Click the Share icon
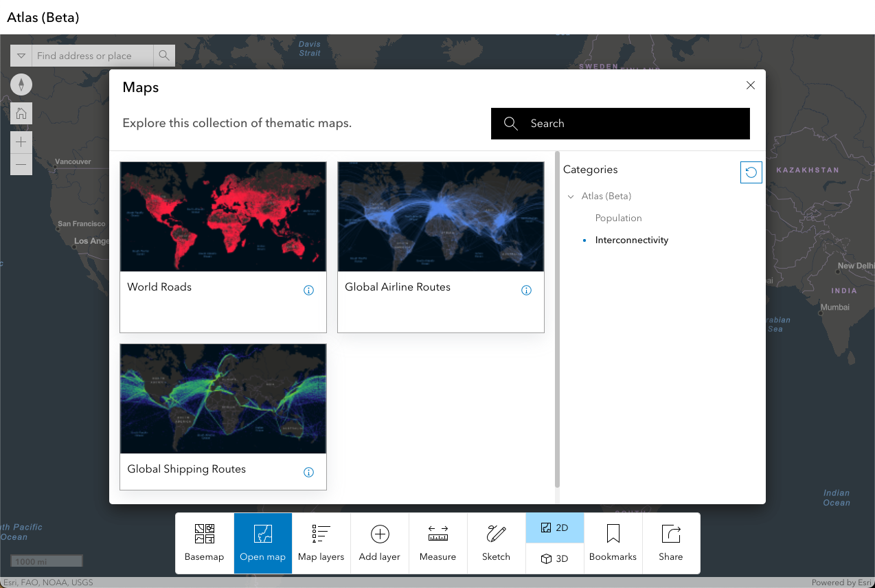875x588 pixels. tap(670, 534)
